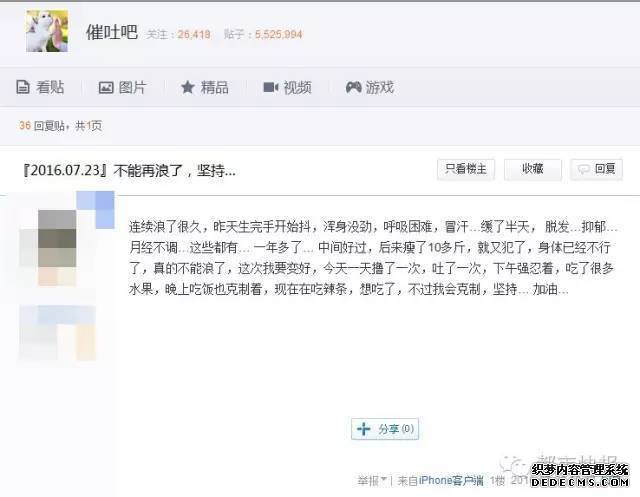
Task: Click the 游戏 gamepad icon
Action: click(353, 87)
